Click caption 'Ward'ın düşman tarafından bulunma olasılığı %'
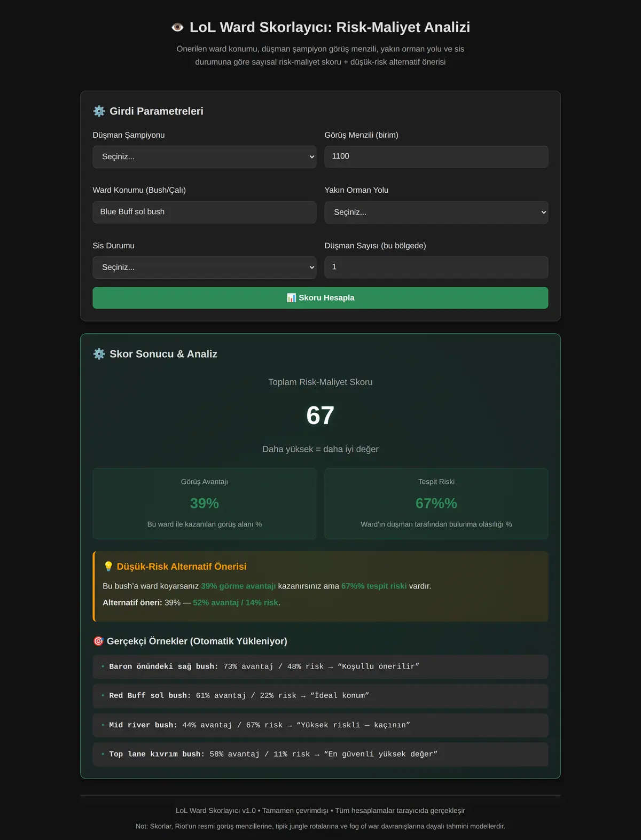Image resolution: width=641 pixels, height=840 pixels. [436, 524]
